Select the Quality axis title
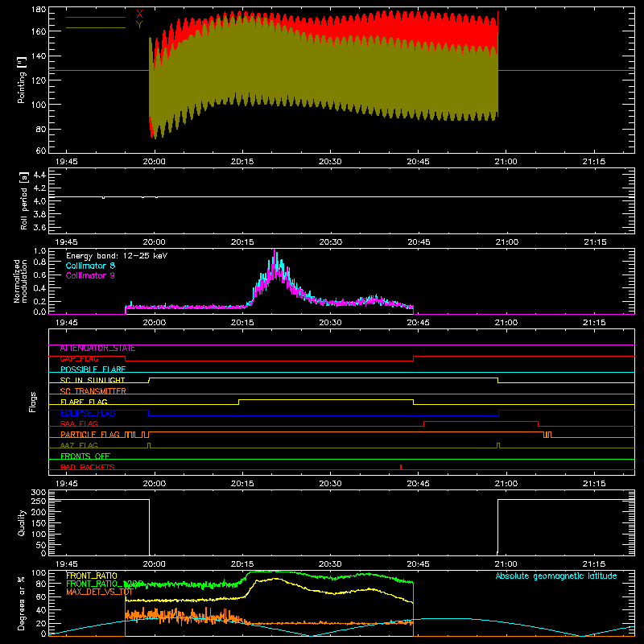The width and height of the screenshot is (644, 644). coord(22,522)
